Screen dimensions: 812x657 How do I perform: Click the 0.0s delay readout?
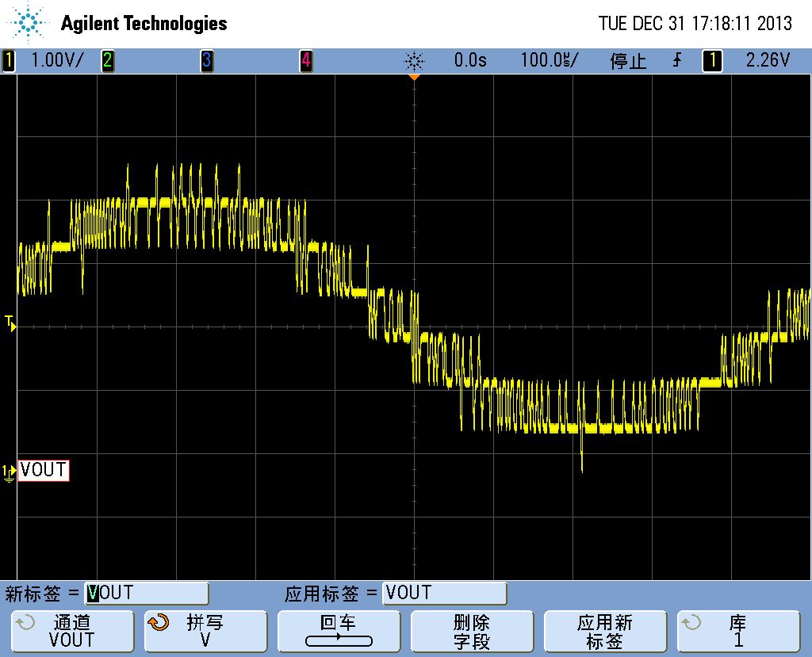pos(470,60)
